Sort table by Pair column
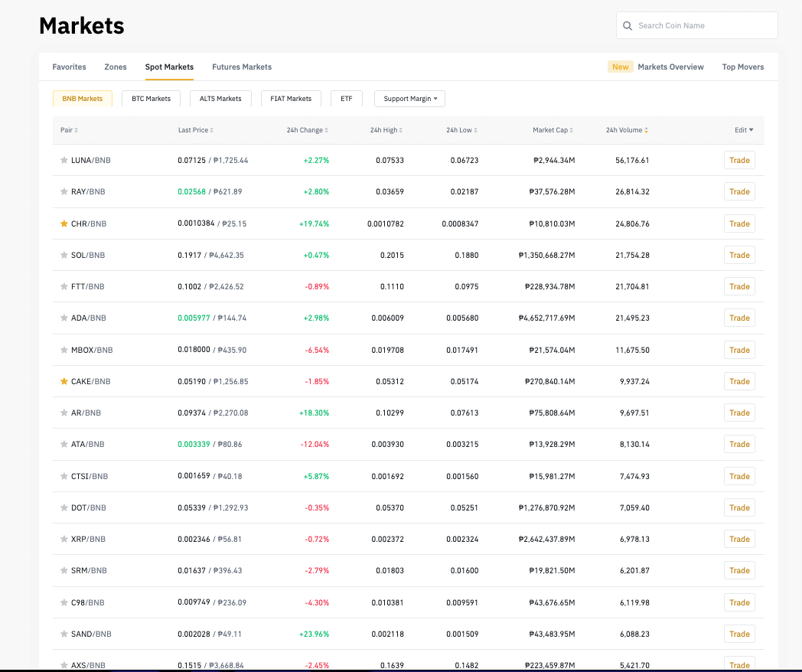Image resolution: width=802 pixels, height=672 pixels. [x=69, y=130]
